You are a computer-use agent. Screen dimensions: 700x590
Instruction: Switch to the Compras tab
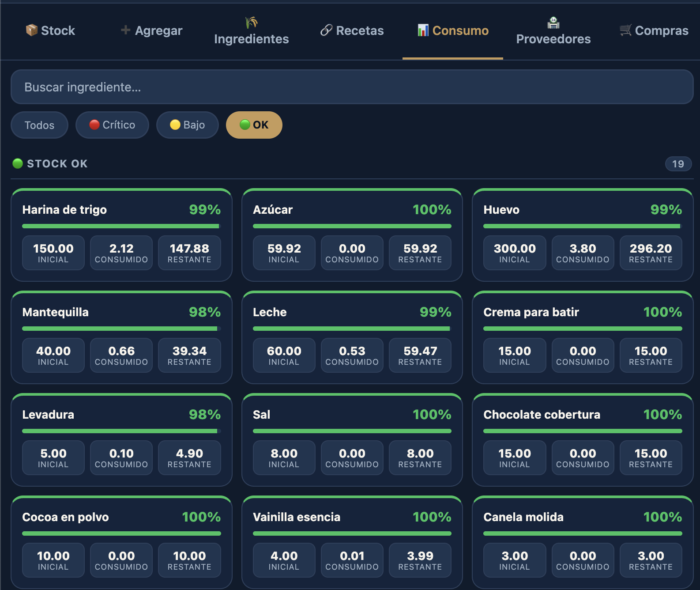point(654,30)
